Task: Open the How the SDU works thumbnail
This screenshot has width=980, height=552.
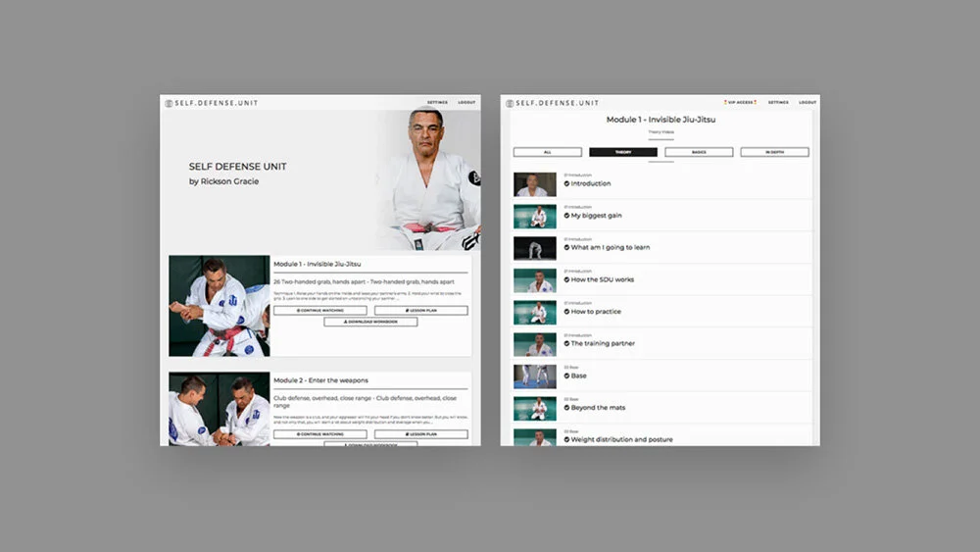Action: click(x=535, y=280)
